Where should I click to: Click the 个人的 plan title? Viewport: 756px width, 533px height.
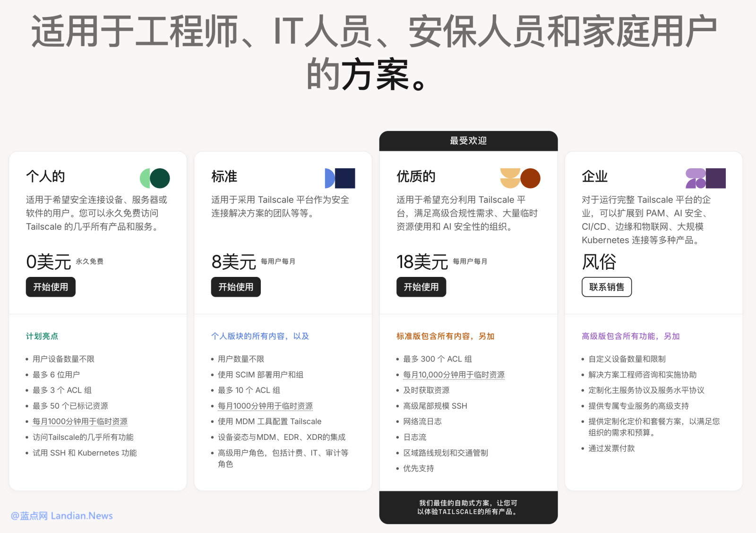(45, 176)
